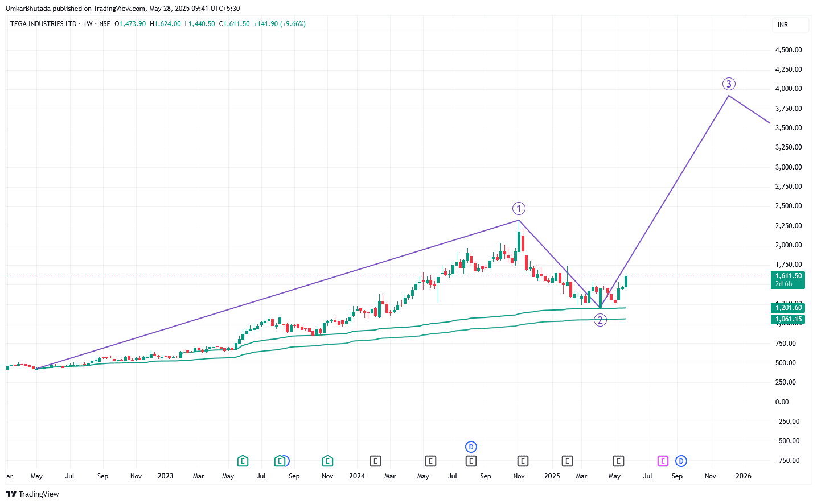
Task: Open the TradingView logo link
Action: (32, 494)
